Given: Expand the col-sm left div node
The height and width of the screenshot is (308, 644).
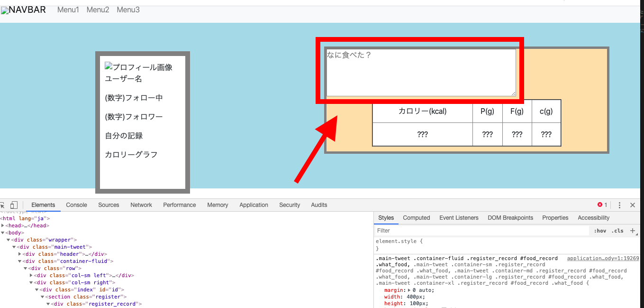Looking at the screenshot, I should 30,275.
